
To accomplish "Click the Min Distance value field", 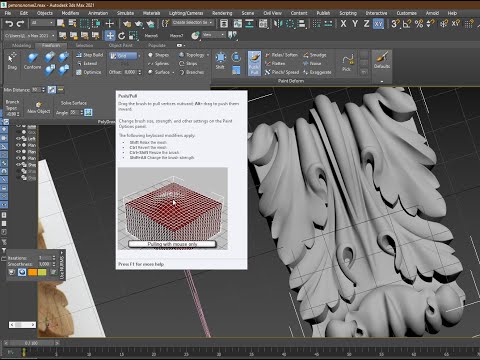I will tap(36, 90).
